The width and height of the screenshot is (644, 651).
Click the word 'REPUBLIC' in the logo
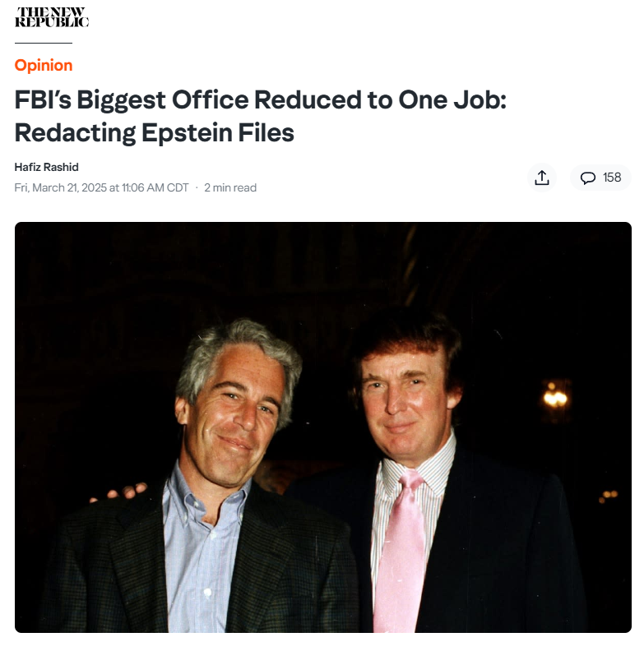point(52,23)
